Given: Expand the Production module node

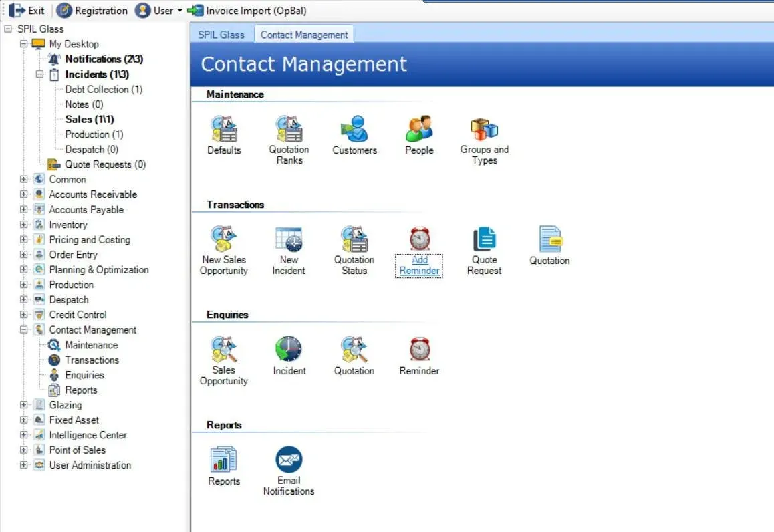Looking at the screenshot, I should [23, 285].
